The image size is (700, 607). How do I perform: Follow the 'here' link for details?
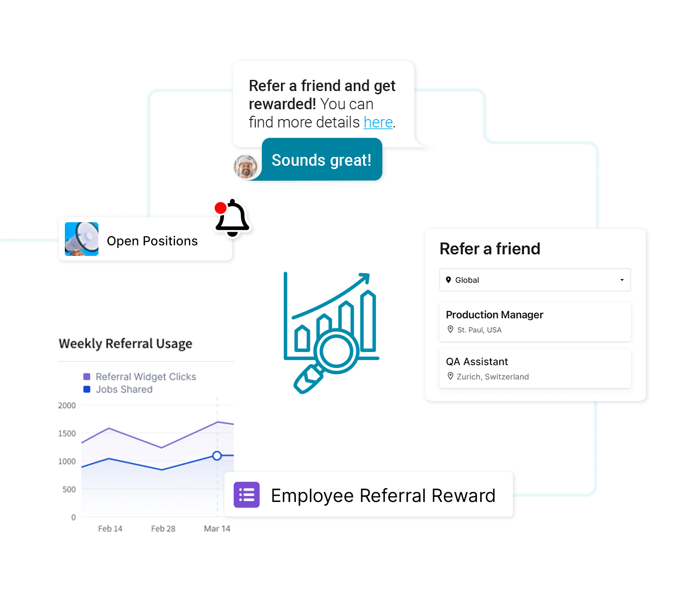tap(378, 122)
